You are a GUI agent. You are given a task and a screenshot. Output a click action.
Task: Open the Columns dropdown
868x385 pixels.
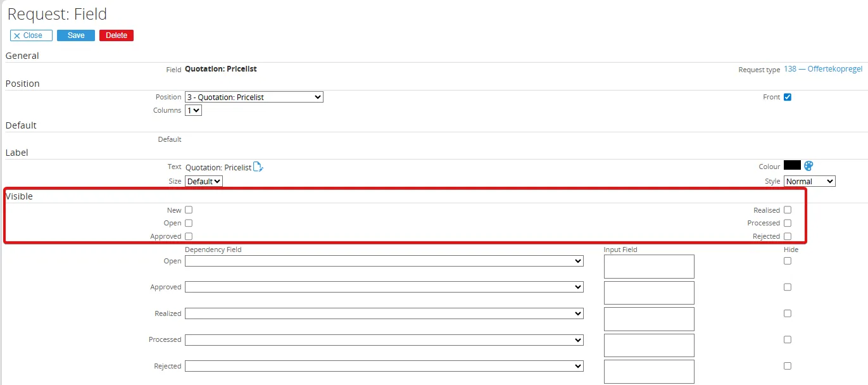click(x=193, y=110)
